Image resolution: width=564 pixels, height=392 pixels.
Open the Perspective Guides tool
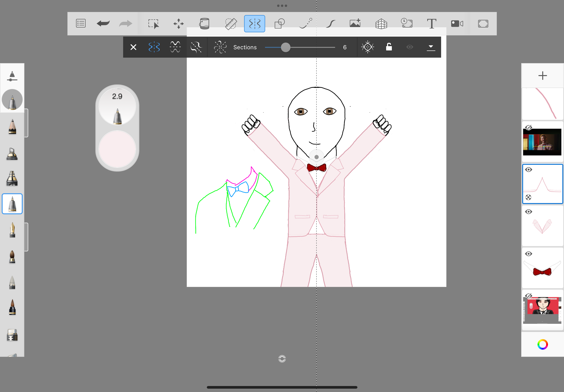coord(381,24)
